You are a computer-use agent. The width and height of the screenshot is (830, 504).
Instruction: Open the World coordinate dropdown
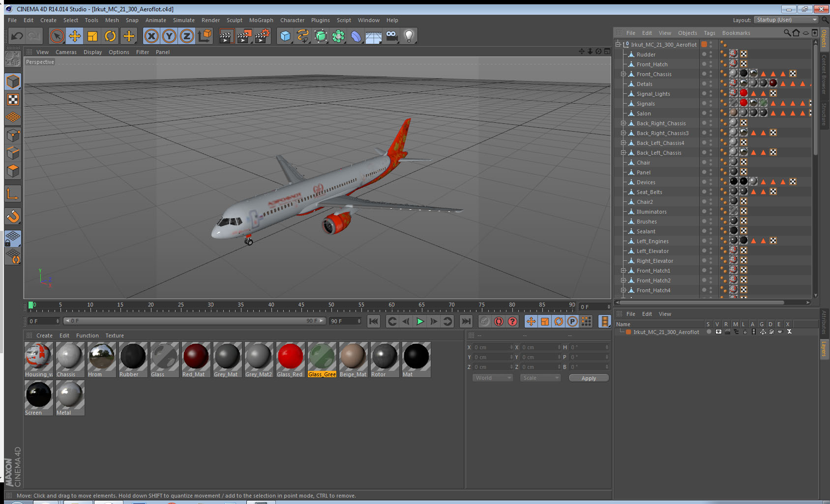(x=493, y=378)
